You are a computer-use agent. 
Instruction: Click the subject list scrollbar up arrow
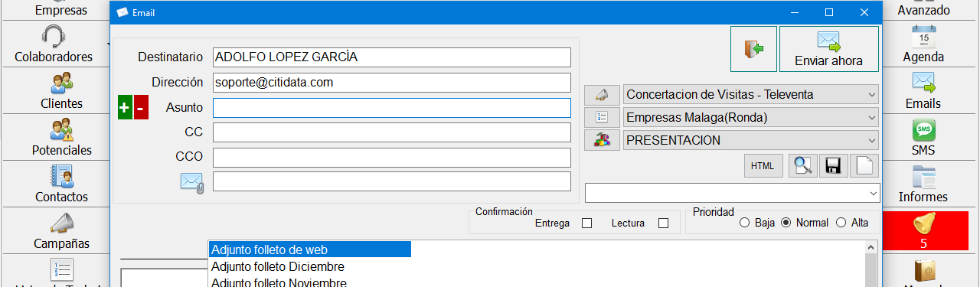point(871,247)
